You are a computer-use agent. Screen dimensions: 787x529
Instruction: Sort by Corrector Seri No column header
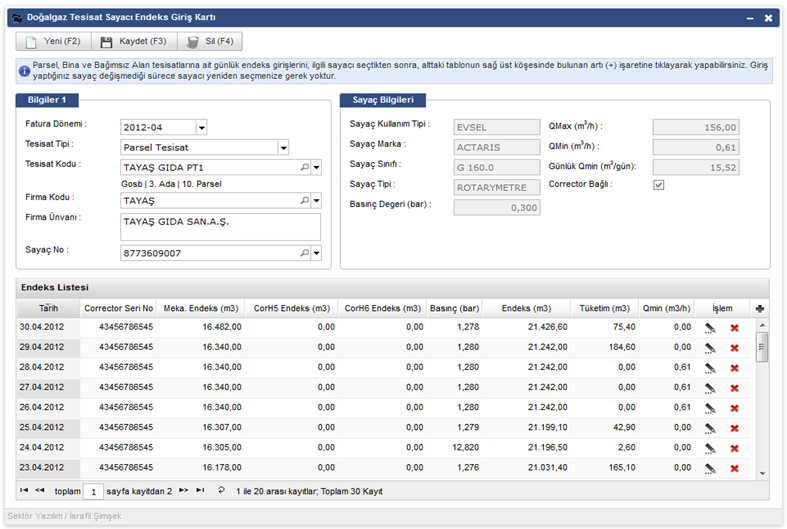coord(118,308)
